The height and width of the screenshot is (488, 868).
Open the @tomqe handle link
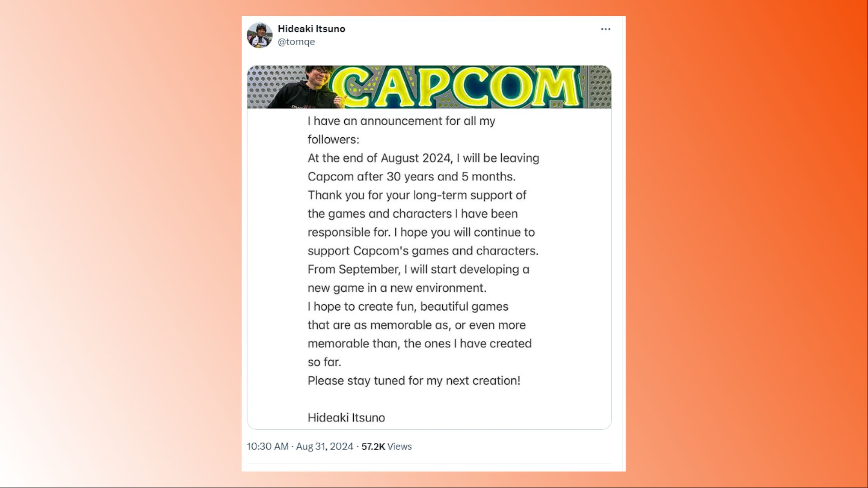tap(296, 42)
